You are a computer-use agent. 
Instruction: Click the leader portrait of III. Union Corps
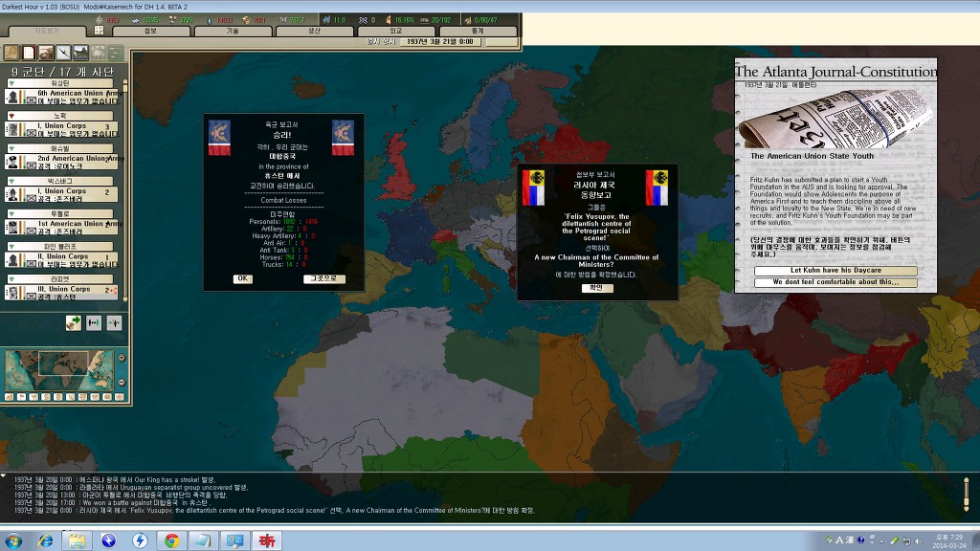tap(12, 293)
